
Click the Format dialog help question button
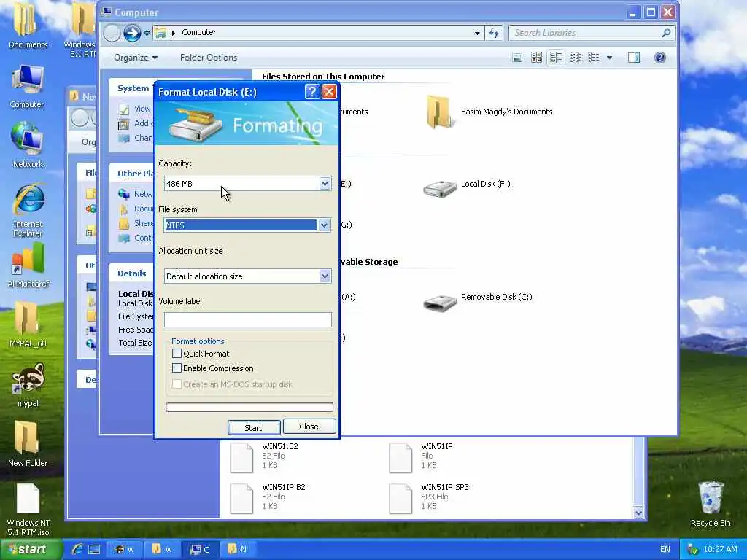tap(312, 91)
